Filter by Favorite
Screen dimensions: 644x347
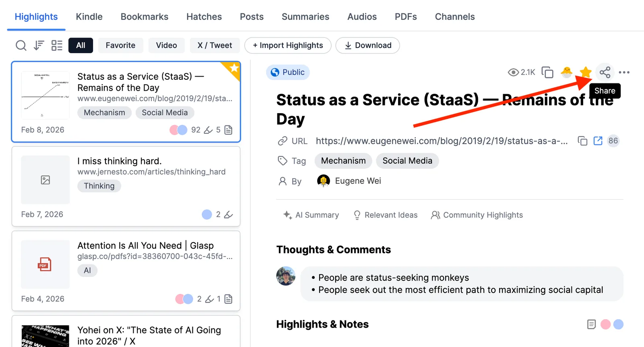tap(120, 46)
